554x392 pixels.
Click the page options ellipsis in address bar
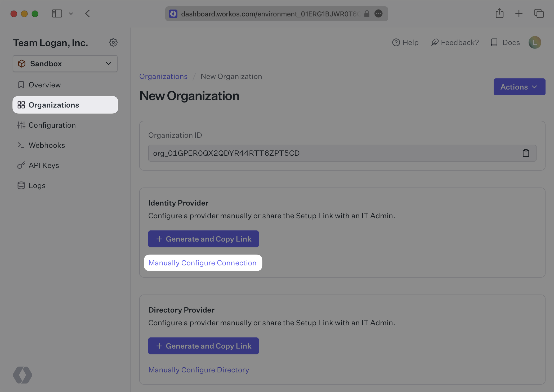coord(378,14)
